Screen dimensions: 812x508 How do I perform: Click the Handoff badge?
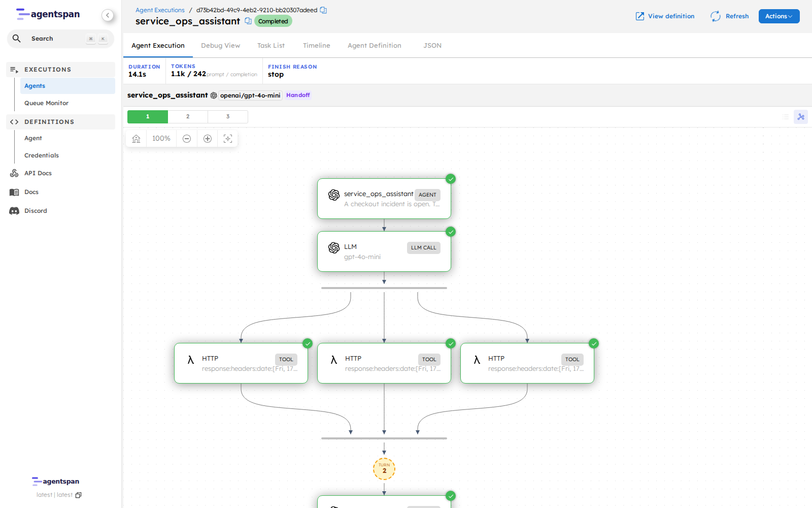pyautogui.click(x=298, y=96)
